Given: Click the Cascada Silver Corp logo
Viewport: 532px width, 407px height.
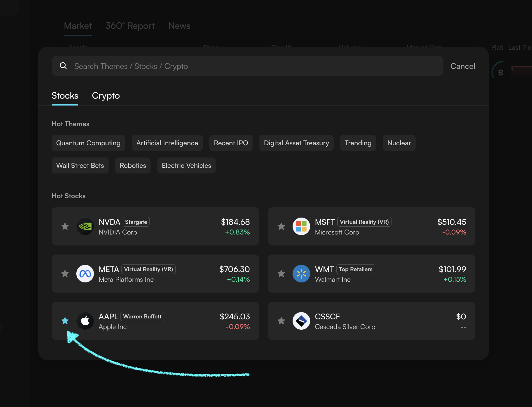Looking at the screenshot, I should pyautogui.click(x=301, y=321).
